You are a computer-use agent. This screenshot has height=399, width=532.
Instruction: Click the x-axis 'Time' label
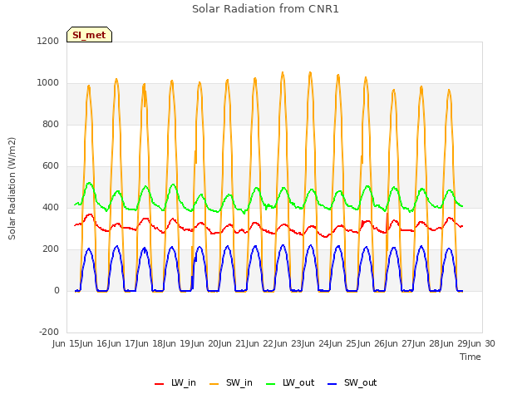click(x=470, y=357)
